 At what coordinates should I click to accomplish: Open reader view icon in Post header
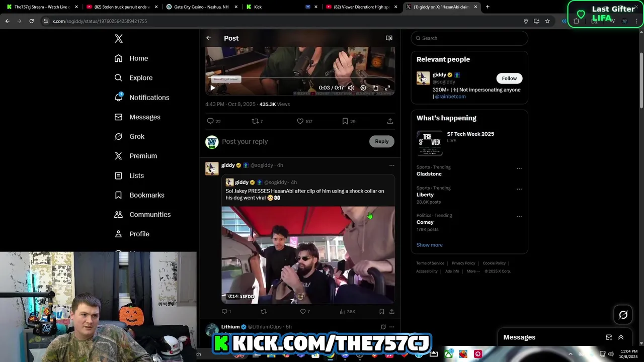389,38
